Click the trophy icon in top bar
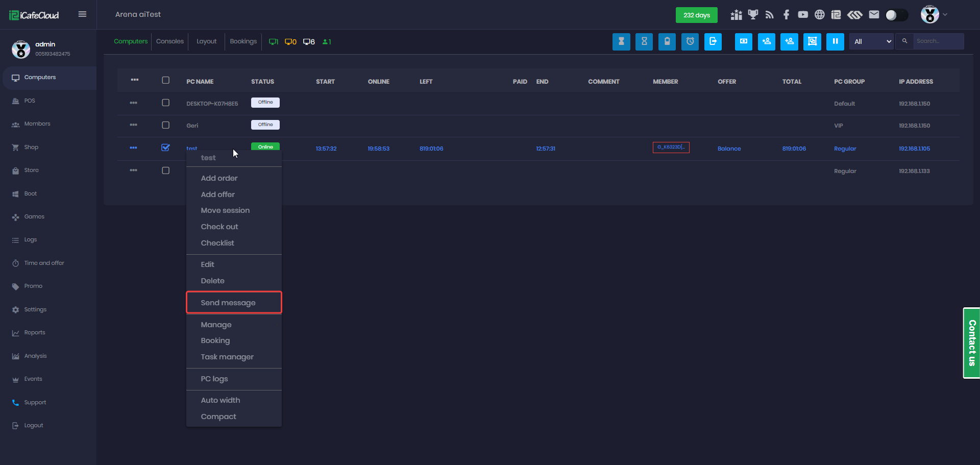This screenshot has height=465, width=980. [x=753, y=15]
